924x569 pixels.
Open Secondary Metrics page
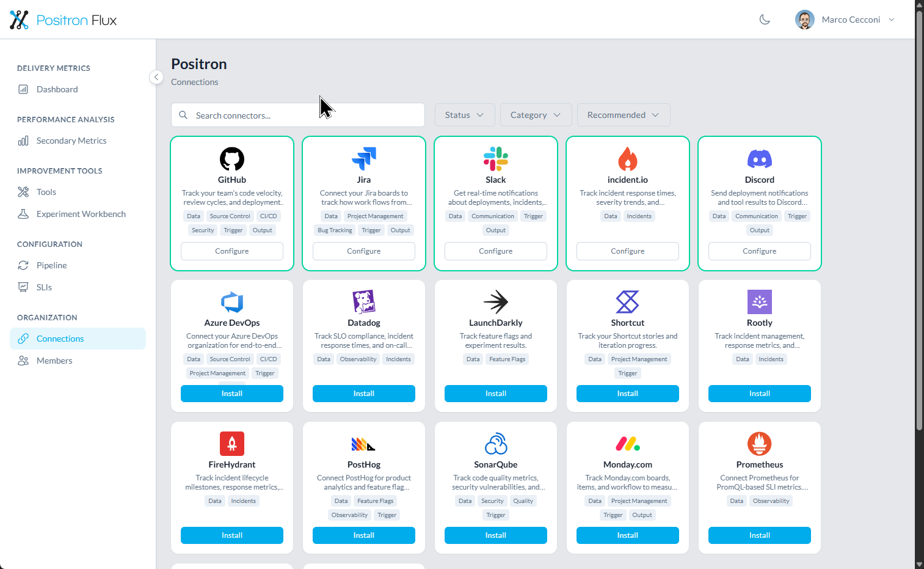[78, 141]
